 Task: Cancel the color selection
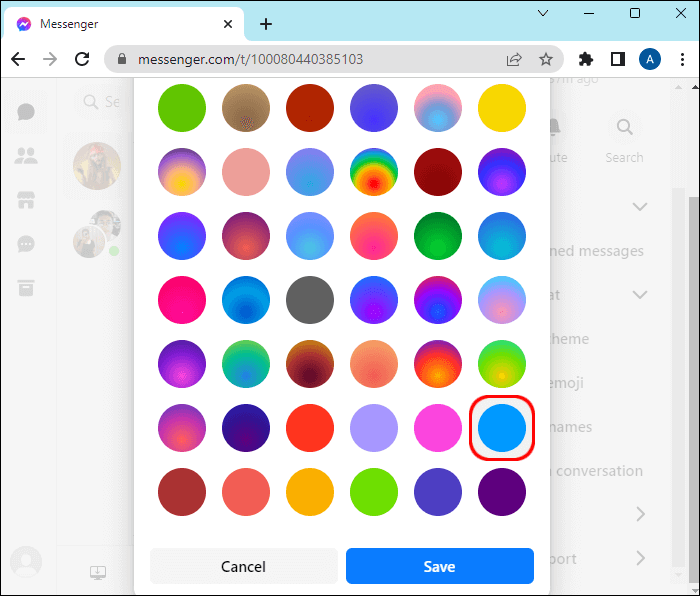tap(244, 566)
